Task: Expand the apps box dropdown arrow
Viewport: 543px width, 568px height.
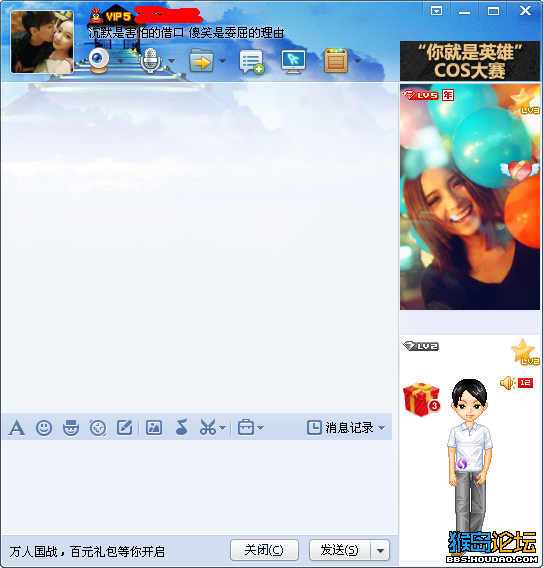Action: click(x=357, y=61)
